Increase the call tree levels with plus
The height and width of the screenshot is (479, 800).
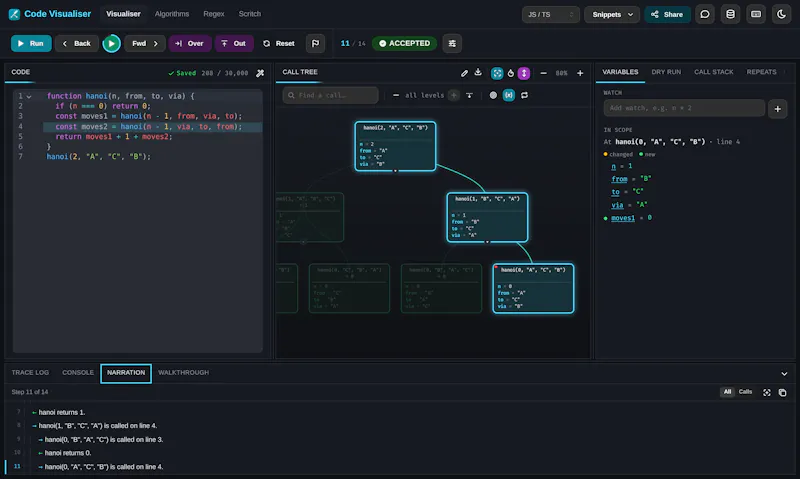click(x=454, y=95)
